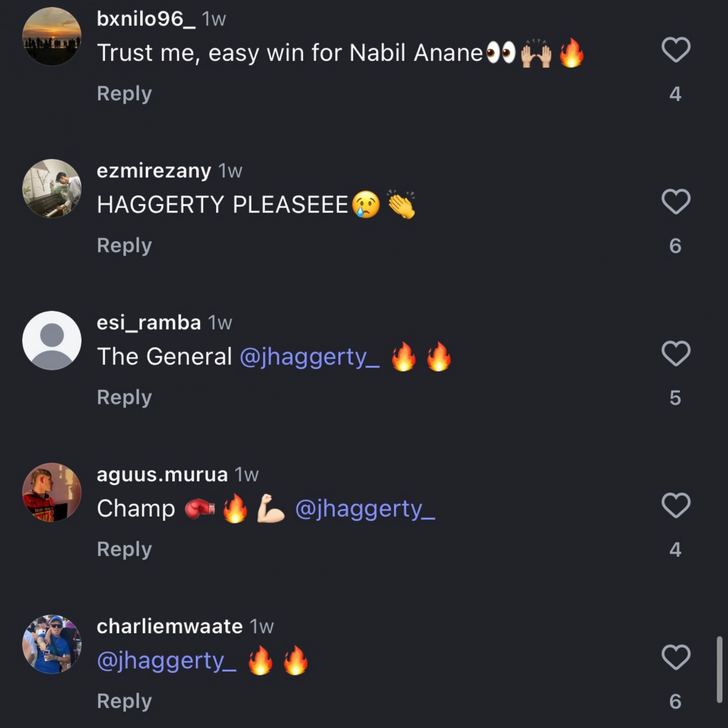
Task: Open aguus.murua's profile photo
Action: (52, 492)
